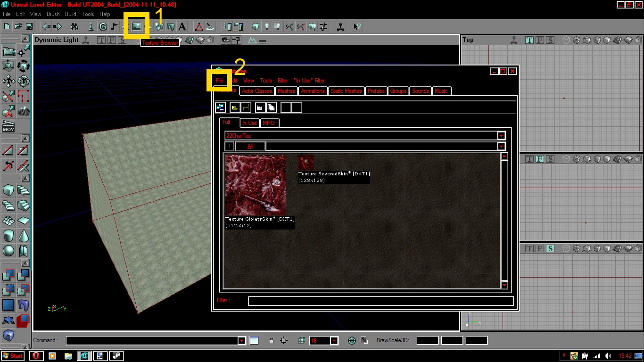Open the "In Use" Filter menu
This screenshot has width=644, height=362.
(309, 81)
